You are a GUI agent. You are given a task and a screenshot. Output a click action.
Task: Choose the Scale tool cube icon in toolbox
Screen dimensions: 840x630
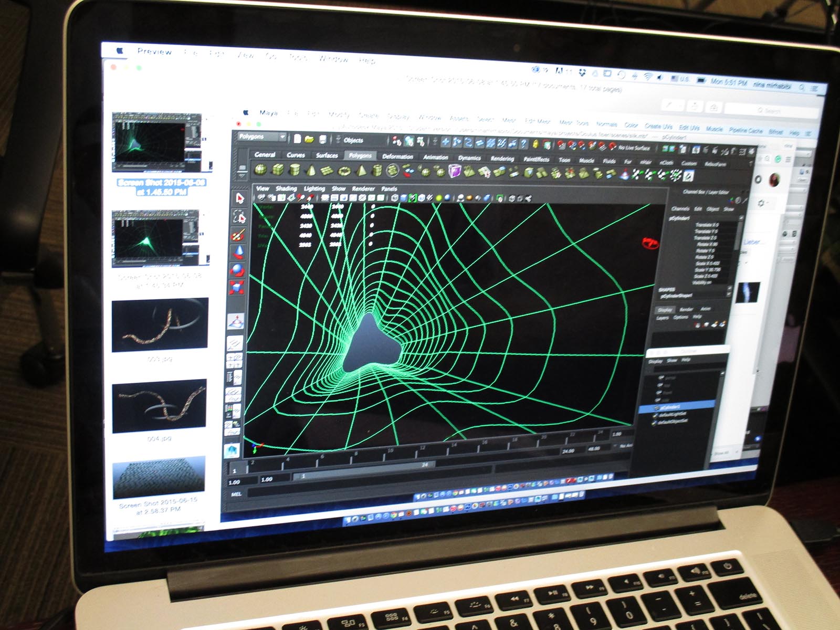click(x=237, y=288)
